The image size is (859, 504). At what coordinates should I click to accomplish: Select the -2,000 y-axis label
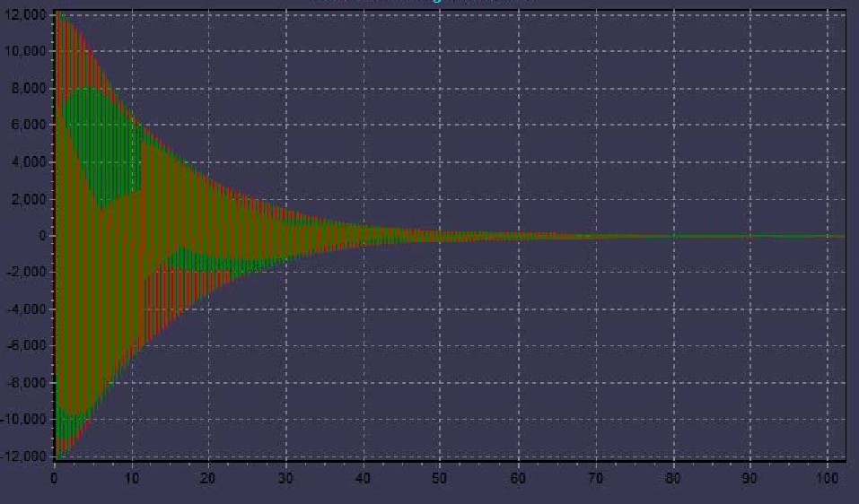tap(24, 273)
